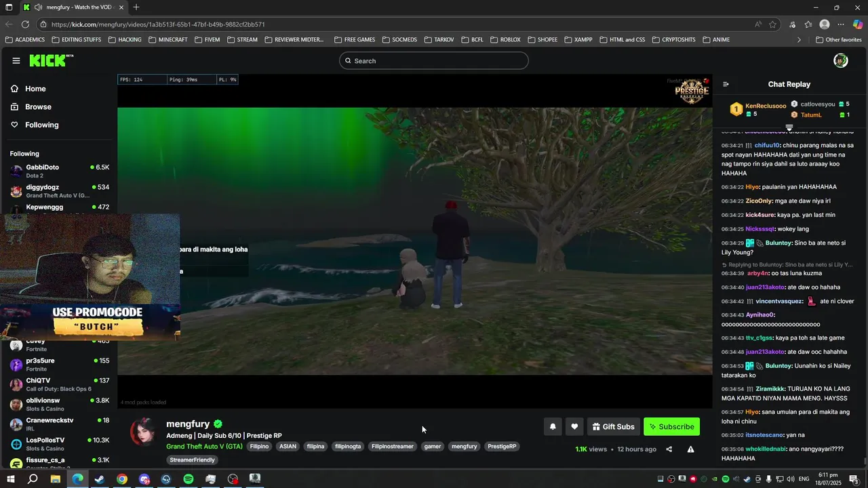Click the report warning triangle icon
This screenshot has width=868, height=488.
tap(690, 449)
